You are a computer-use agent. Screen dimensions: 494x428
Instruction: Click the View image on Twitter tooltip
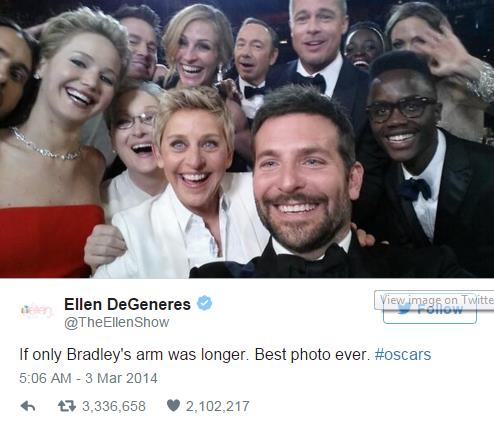(434, 300)
